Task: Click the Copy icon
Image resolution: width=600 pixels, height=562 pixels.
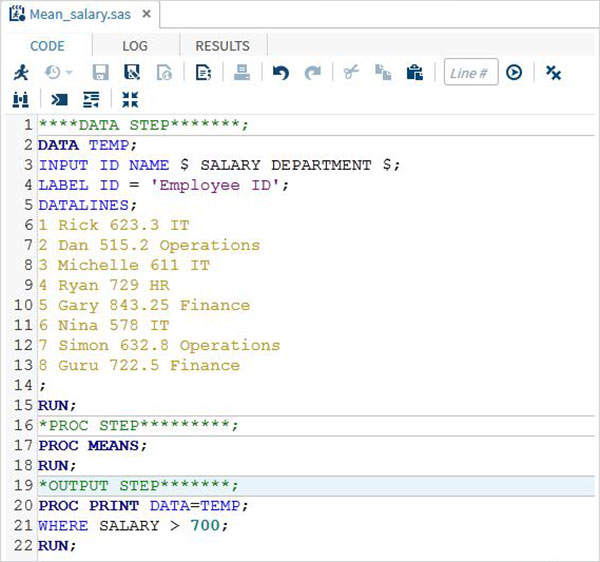Action: coord(382,73)
